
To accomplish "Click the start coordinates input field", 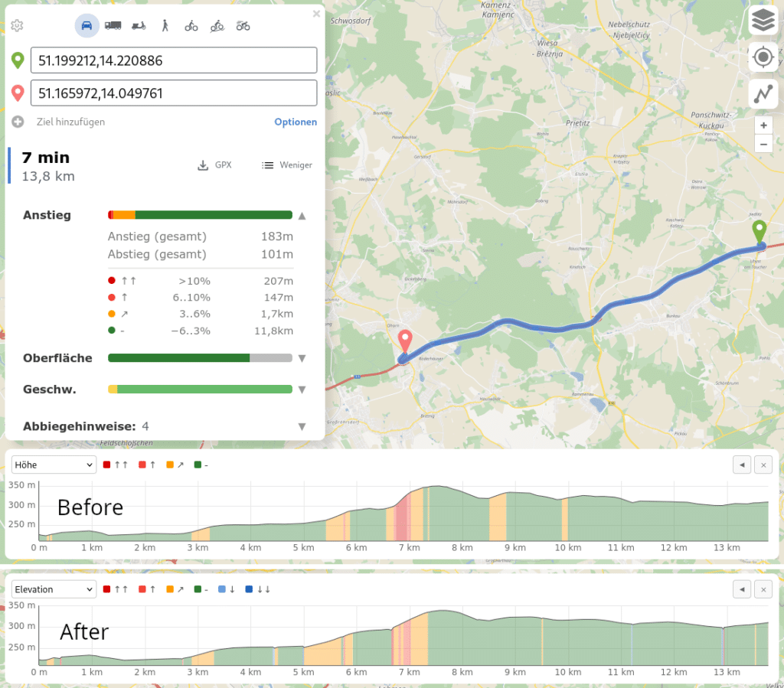I will coord(173,60).
